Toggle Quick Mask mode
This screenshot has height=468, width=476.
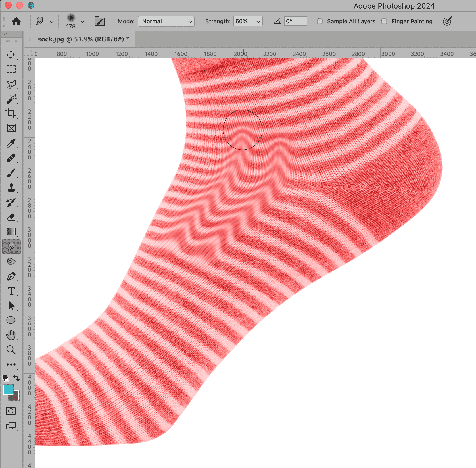[x=11, y=411]
